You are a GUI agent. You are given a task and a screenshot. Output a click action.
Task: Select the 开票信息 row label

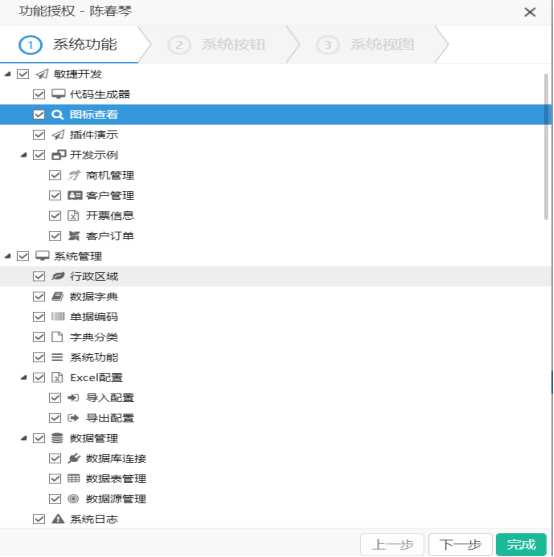[110, 216]
